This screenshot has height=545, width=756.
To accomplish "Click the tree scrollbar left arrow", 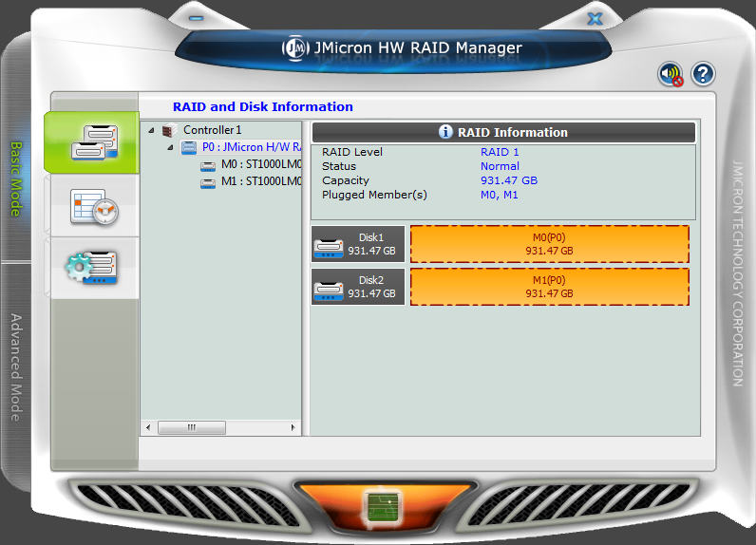I will click(148, 427).
